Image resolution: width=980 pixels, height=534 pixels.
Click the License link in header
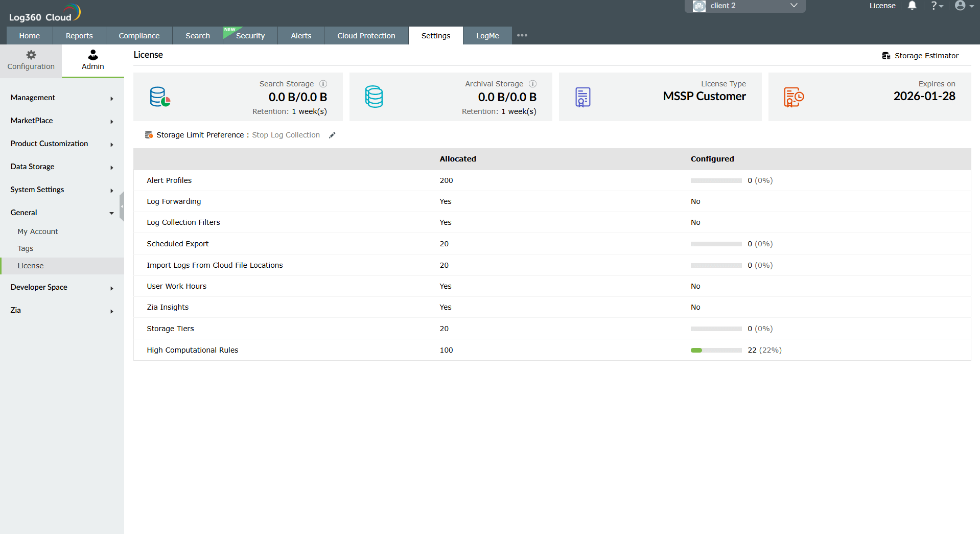click(x=882, y=6)
